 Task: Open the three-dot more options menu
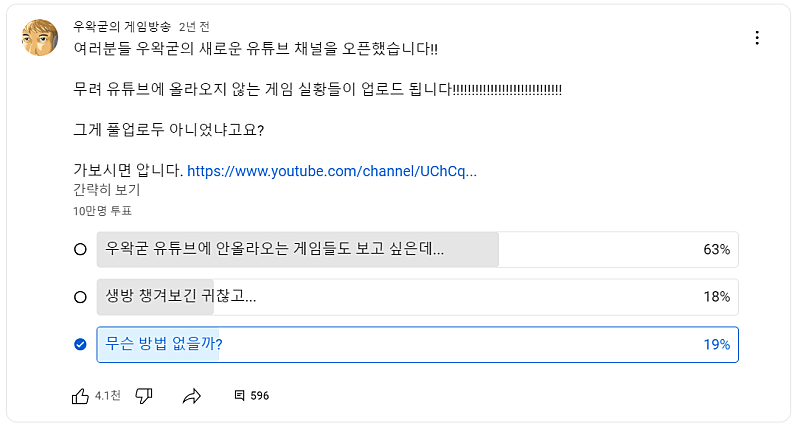tap(757, 38)
